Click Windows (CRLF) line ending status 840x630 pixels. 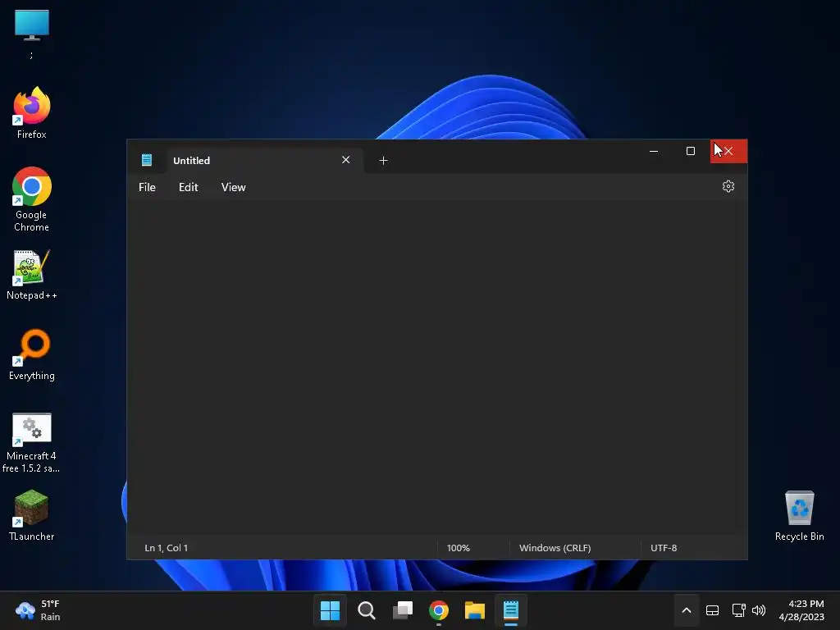[x=555, y=547]
